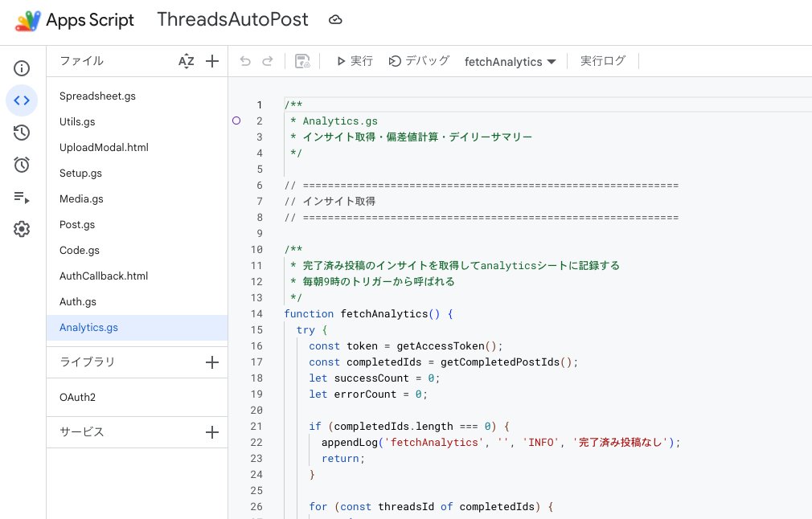Click 'try {' on line 15
Screen dimensions: 812x519
(312, 329)
